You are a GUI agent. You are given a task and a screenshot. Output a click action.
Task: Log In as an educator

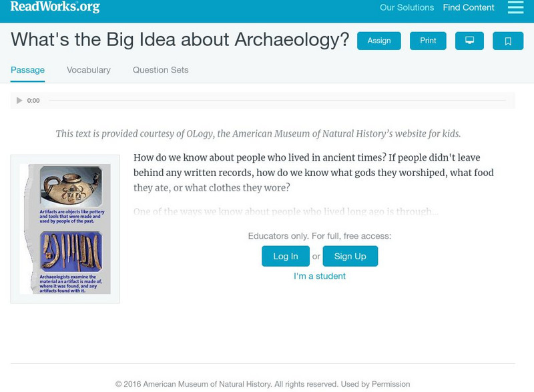[x=284, y=255]
